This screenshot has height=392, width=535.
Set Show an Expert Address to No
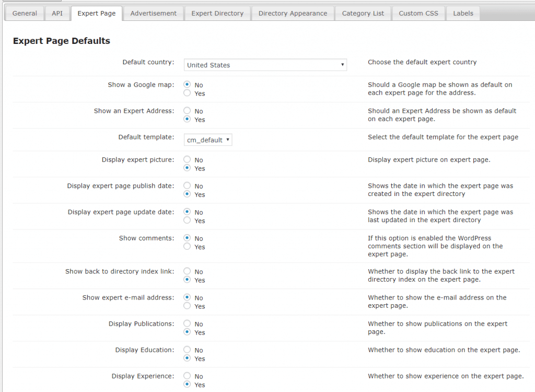pyautogui.click(x=187, y=111)
